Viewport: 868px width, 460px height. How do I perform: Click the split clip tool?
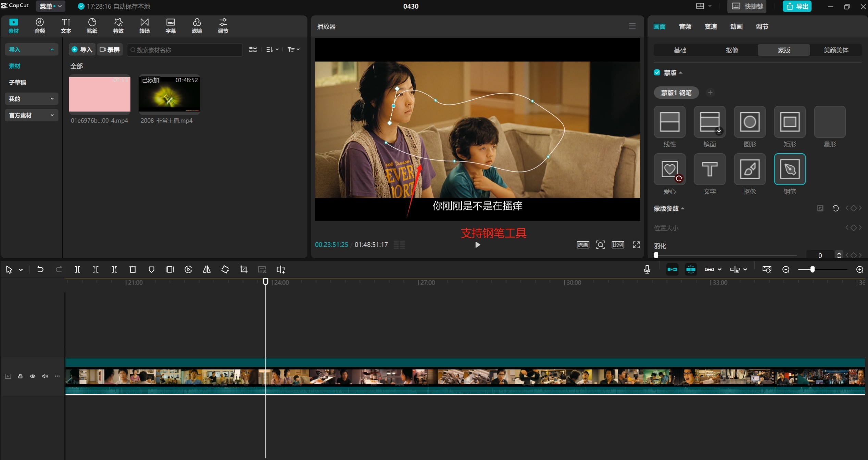[77, 269]
